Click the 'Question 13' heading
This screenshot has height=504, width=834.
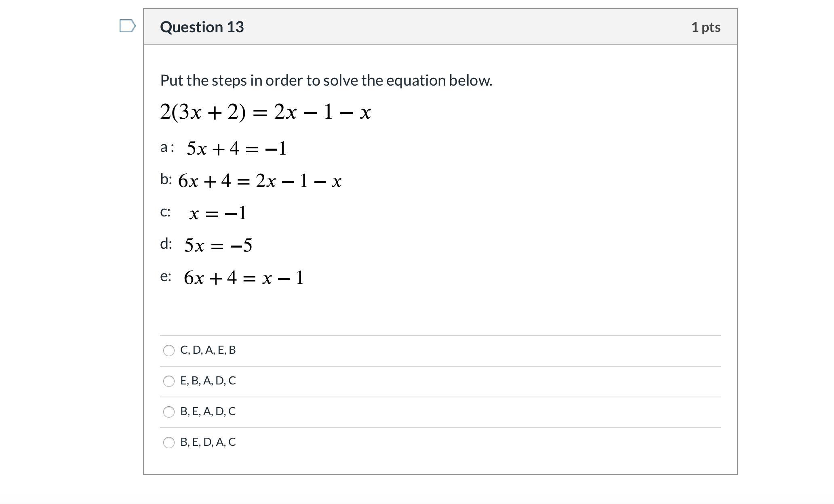click(202, 27)
